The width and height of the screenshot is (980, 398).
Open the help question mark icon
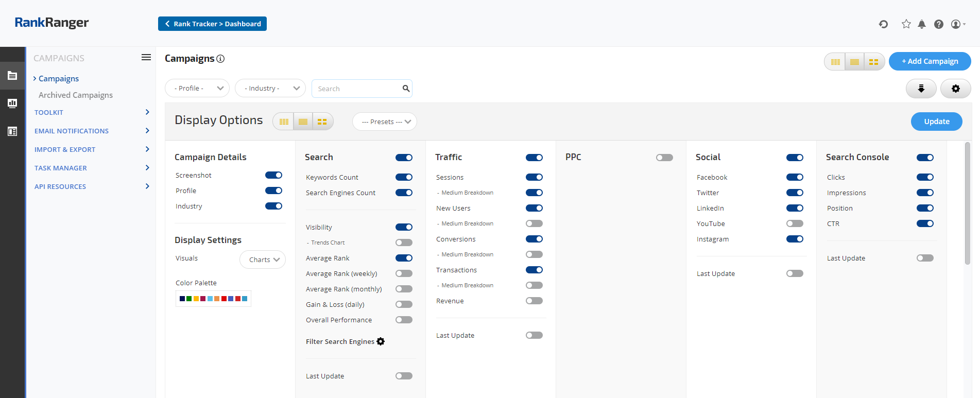point(939,24)
